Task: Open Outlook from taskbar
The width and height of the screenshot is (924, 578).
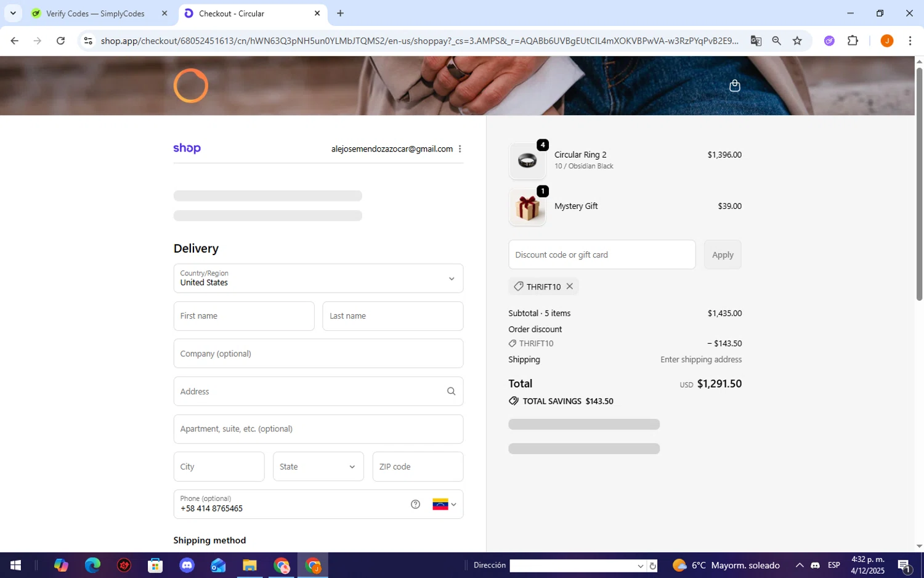Action: 218,565
